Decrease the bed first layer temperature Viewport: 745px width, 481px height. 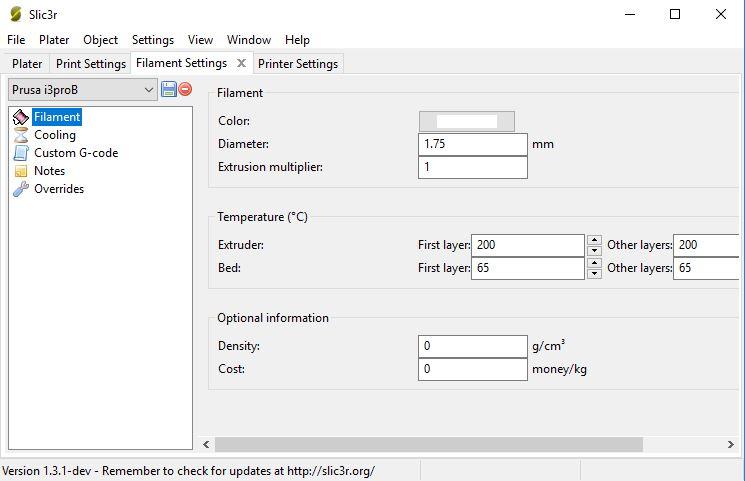click(x=594, y=273)
